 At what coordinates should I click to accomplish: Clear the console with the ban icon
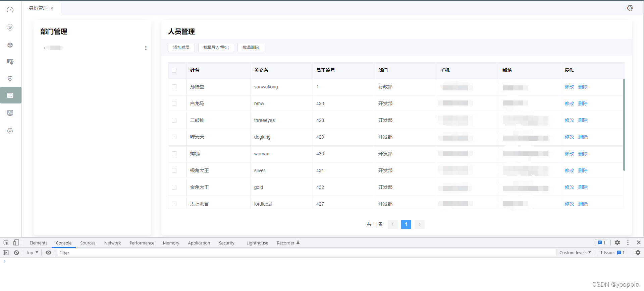(x=16, y=253)
